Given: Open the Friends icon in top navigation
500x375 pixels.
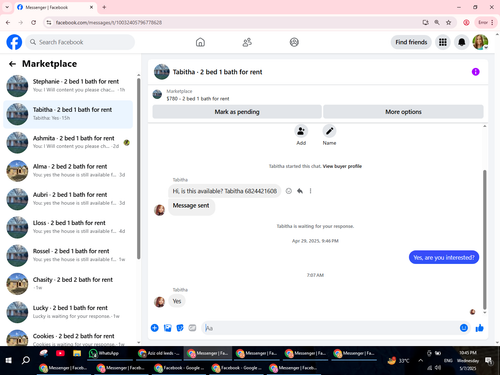Looking at the screenshot, I should pyautogui.click(x=247, y=42).
